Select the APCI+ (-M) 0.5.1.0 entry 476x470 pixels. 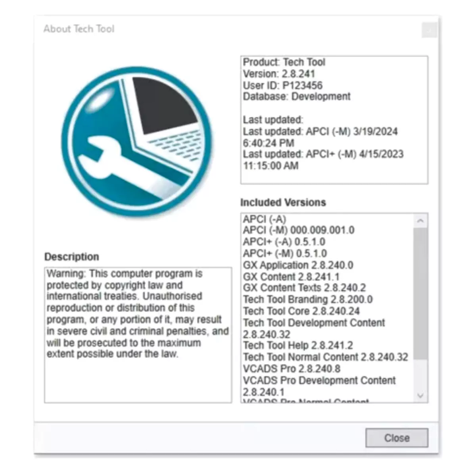285,253
